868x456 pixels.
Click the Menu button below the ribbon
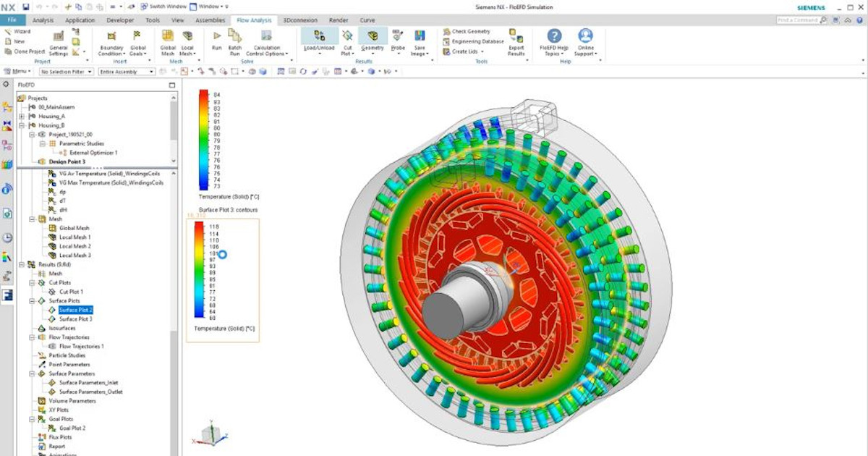(18, 72)
